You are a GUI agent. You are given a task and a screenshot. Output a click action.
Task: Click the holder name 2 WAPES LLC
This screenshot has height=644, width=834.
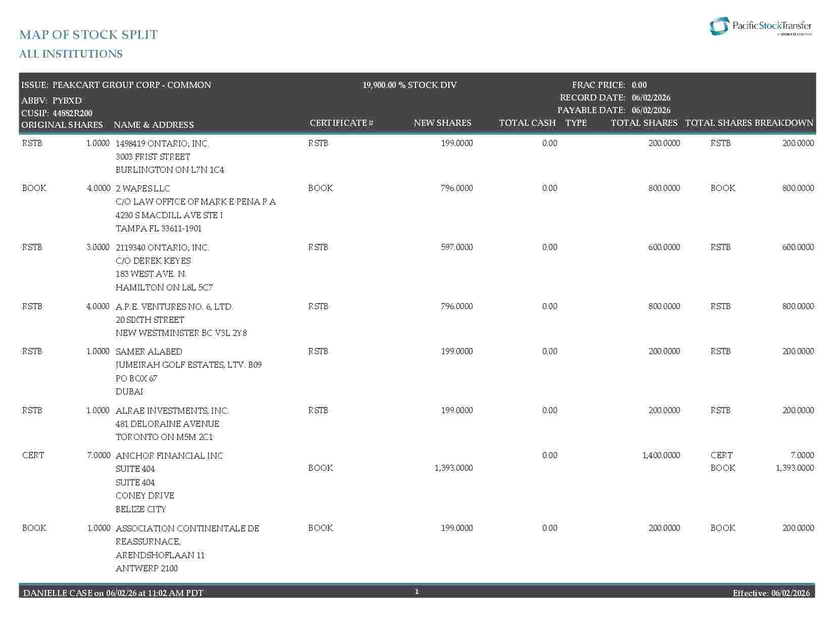click(143, 188)
